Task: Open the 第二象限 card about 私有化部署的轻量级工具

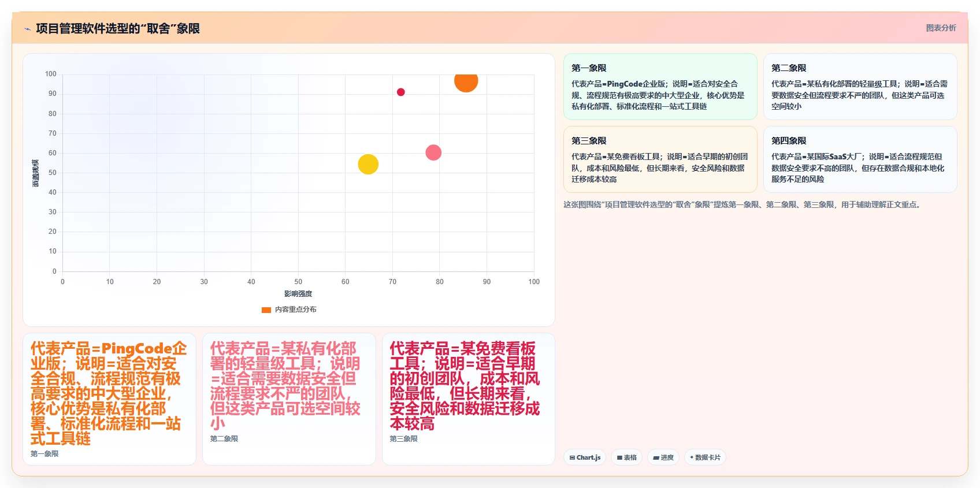Action: 860,87
